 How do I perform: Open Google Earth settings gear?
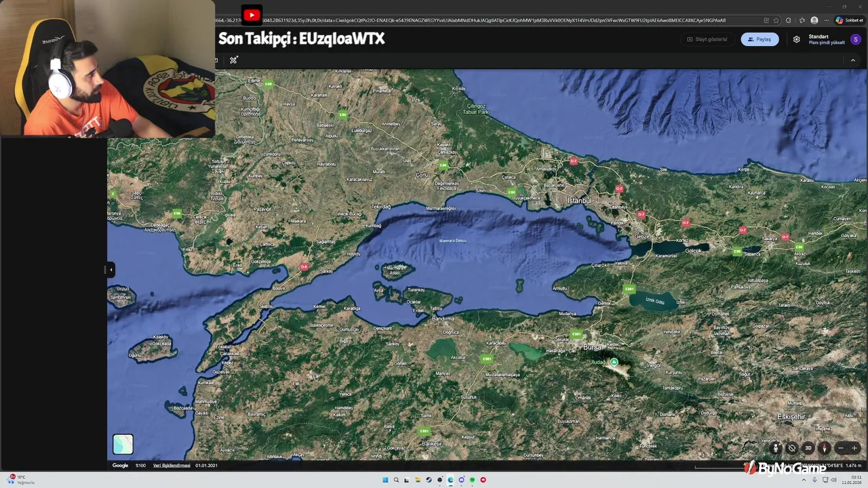796,39
